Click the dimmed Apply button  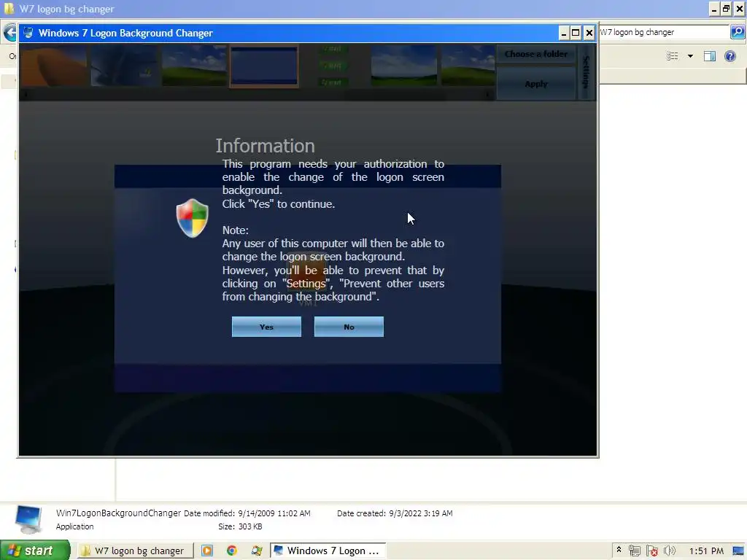(x=536, y=84)
